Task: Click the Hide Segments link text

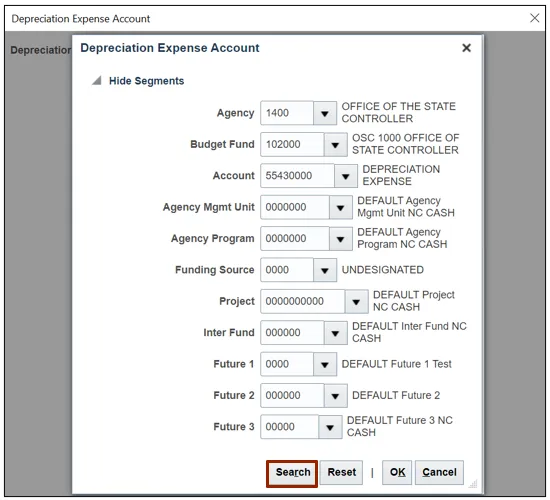Action: (147, 81)
